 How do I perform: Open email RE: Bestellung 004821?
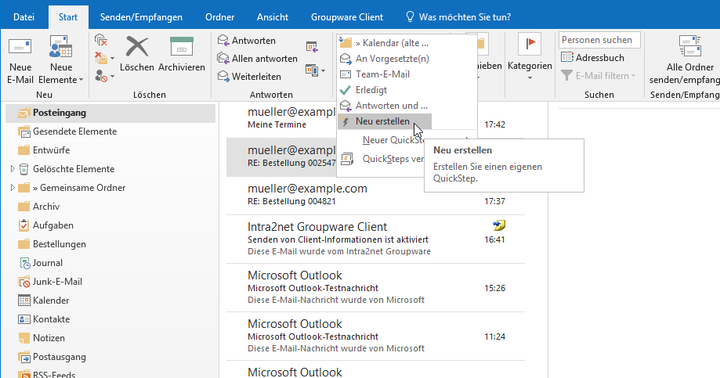[375, 195]
